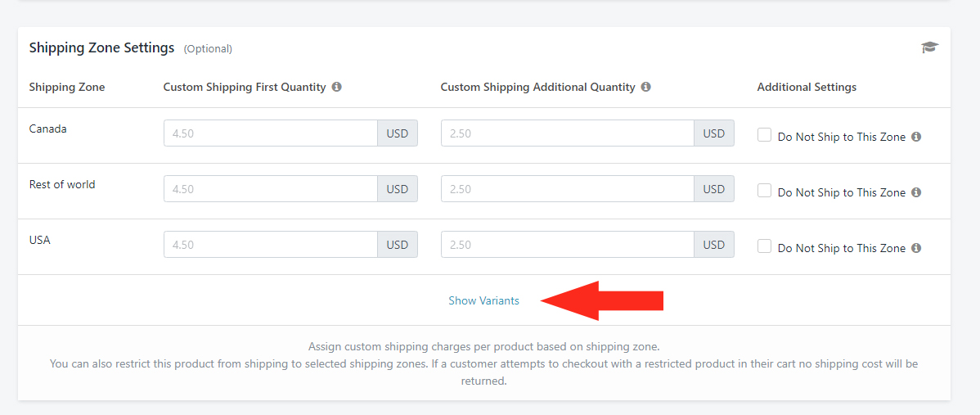Click info icon next to USA's Do Not Ship

[916, 247]
